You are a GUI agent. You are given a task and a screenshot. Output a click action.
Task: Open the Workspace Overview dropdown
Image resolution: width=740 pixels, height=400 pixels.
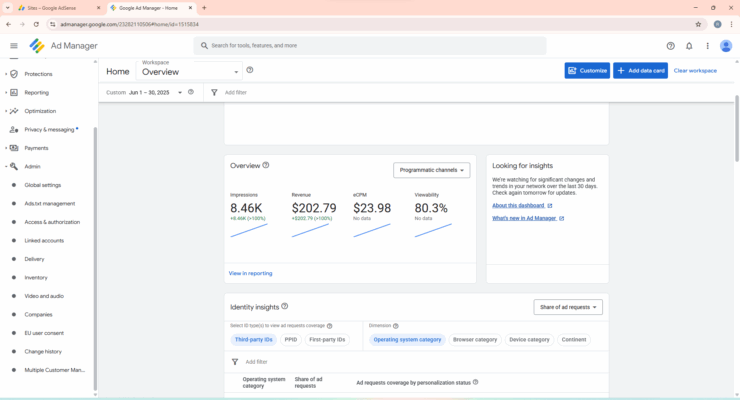(x=189, y=70)
